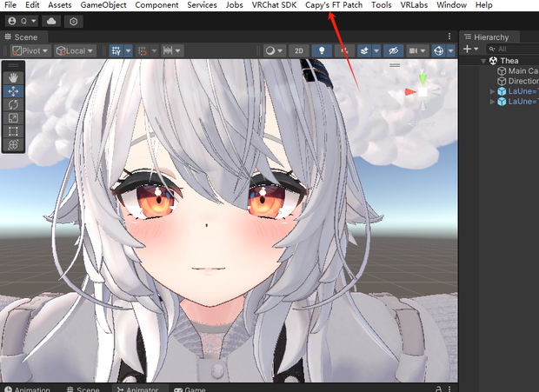The height and width of the screenshot is (392, 539).
Task: Select the Scale tool
Action: click(x=13, y=118)
